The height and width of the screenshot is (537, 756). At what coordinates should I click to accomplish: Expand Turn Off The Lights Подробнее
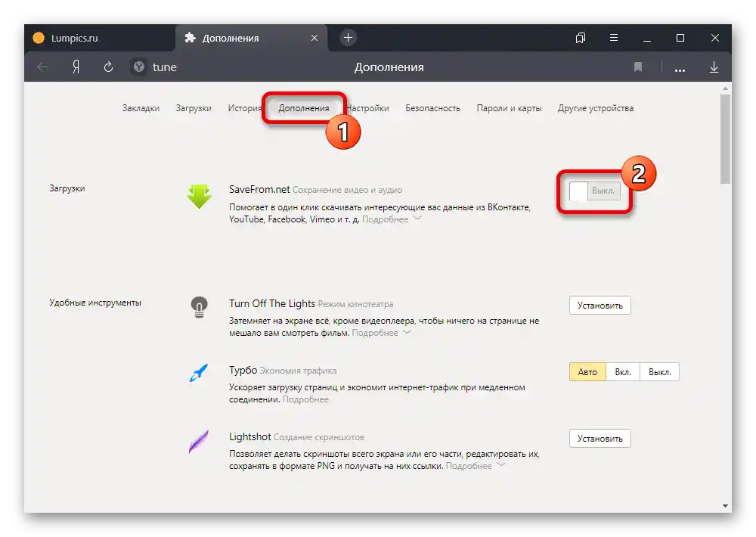click(x=381, y=333)
